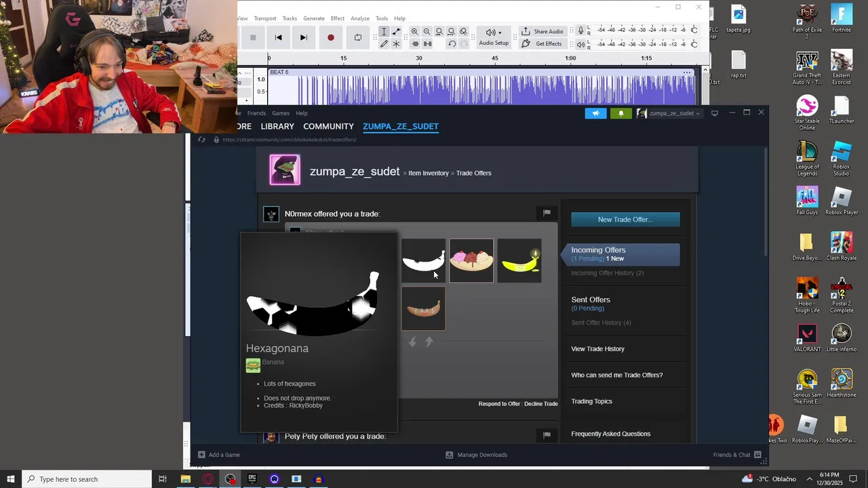
Task: Open the Audacity Transport menu
Action: click(265, 18)
